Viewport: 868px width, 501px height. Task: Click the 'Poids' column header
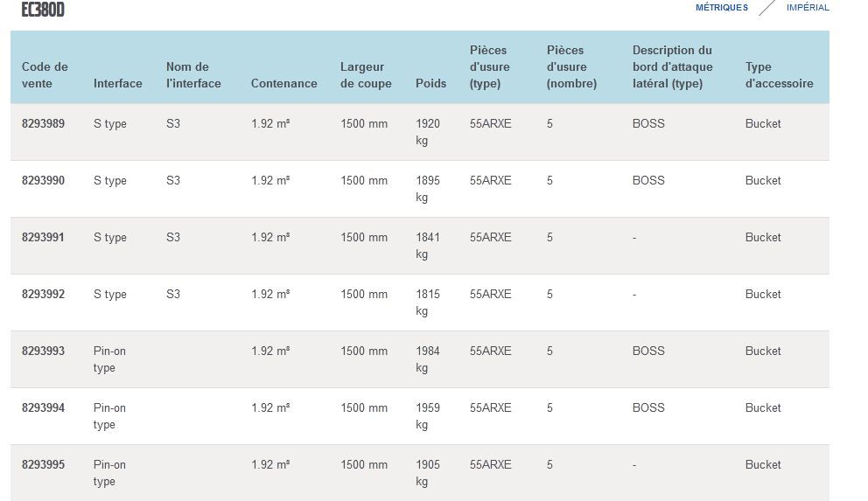pos(430,84)
